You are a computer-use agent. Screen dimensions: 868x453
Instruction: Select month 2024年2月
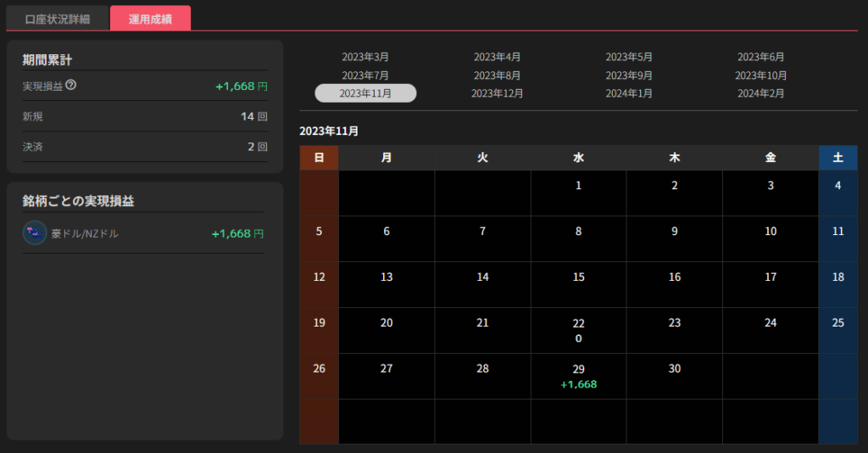click(760, 93)
